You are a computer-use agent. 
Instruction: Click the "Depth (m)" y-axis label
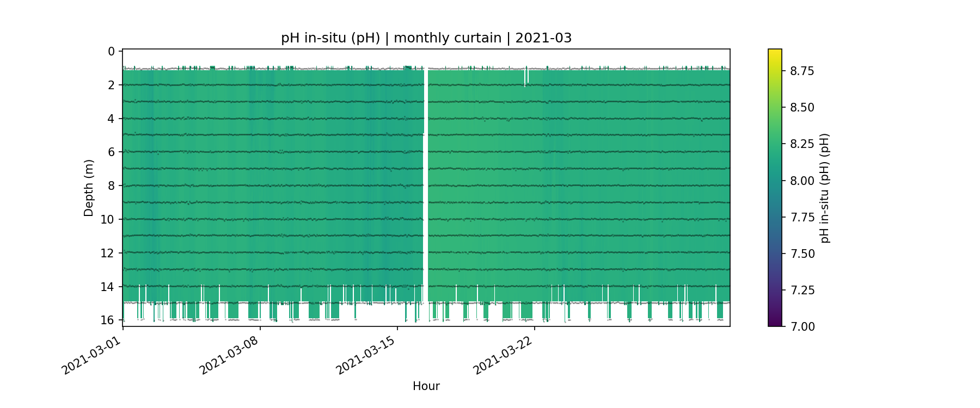[89, 188]
